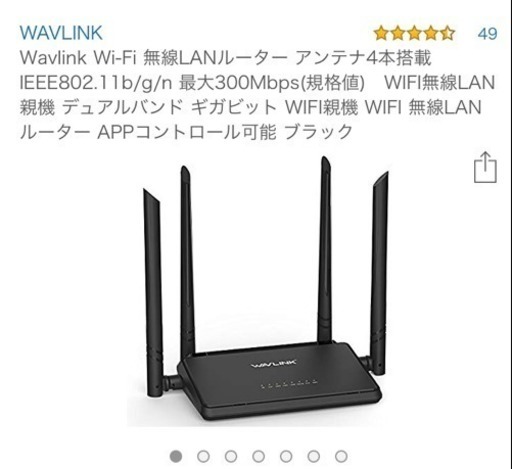Jump to the fifth image pagination dot

click(x=286, y=456)
